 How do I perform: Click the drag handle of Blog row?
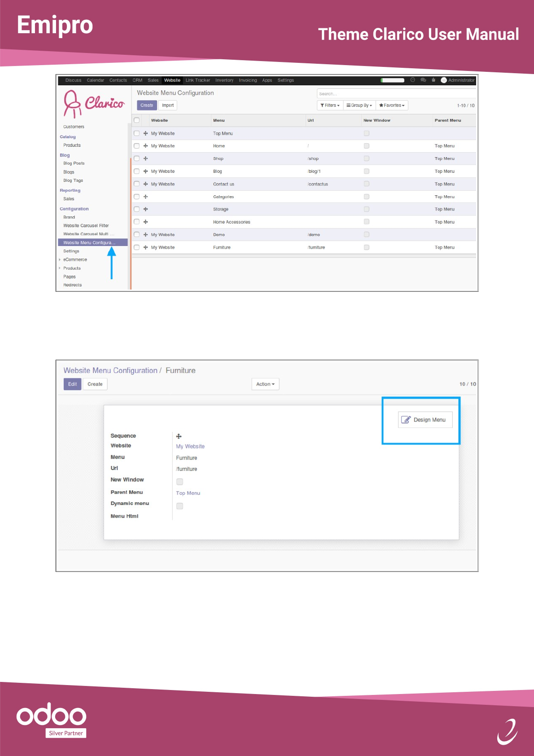click(x=145, y=171)
